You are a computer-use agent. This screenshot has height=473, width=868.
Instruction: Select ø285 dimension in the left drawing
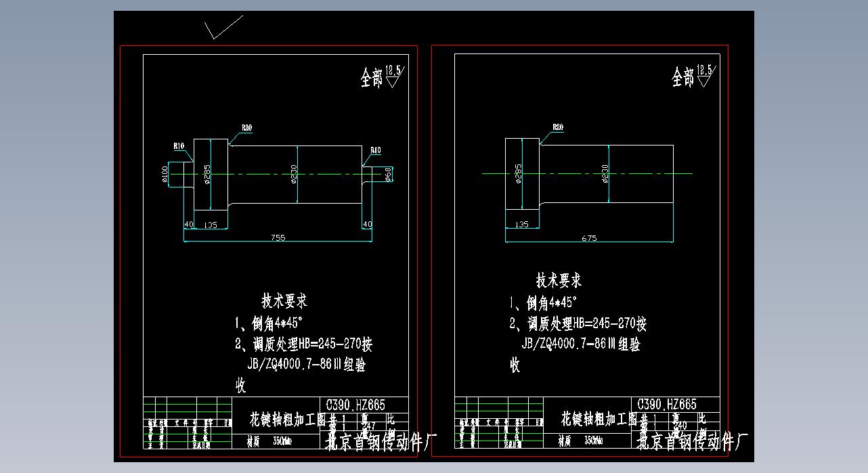[206, 174]
